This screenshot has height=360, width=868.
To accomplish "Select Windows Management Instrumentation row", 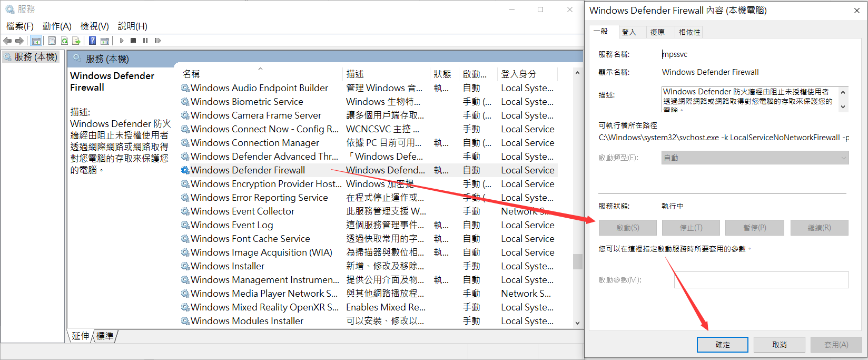I will pyautogui.click(x=369, y=280).
